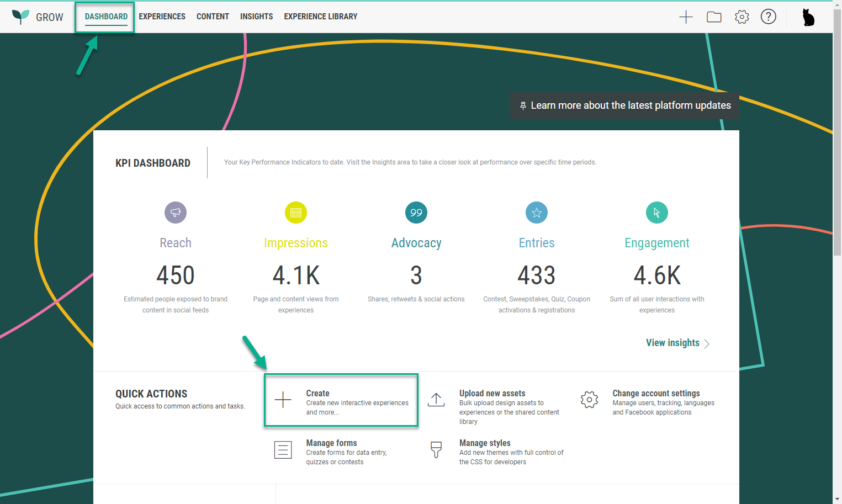This screenshot has height=504, width=842.
Task: Open the folder icon in header
Action: point(714,17)
